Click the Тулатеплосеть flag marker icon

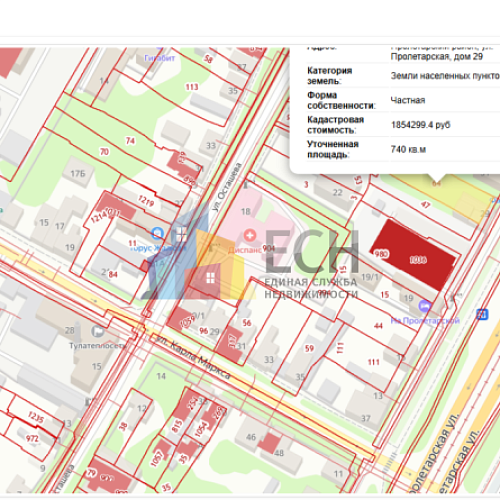(x=97, y=331)
